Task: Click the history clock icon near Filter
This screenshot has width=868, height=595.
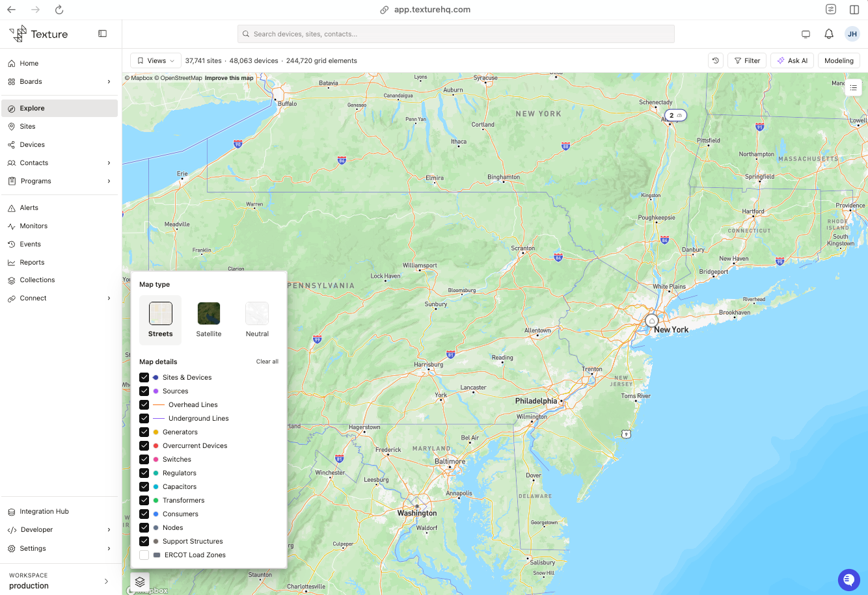Action: 716,60
